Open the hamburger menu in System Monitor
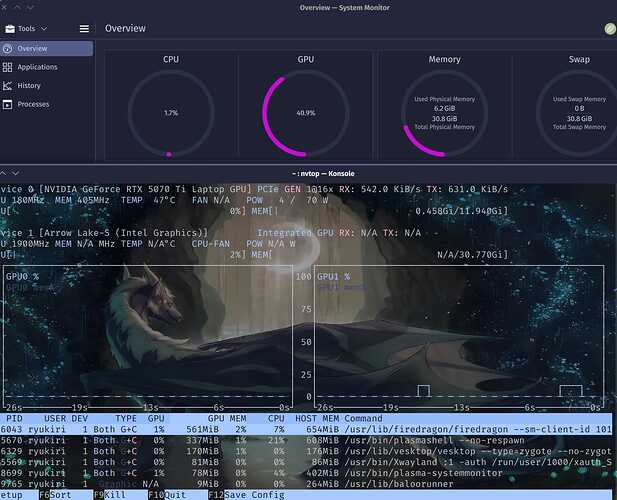This screenshot has height=500, width=617. 84,29
